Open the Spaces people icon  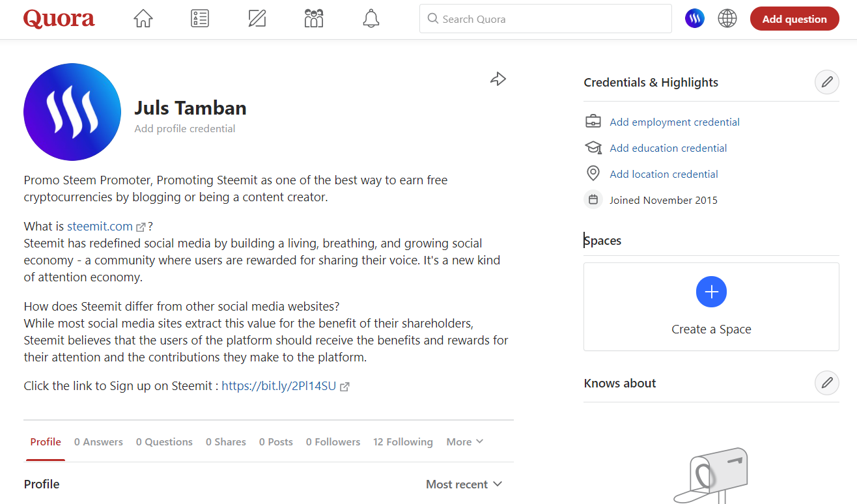(x=314, y=19)
